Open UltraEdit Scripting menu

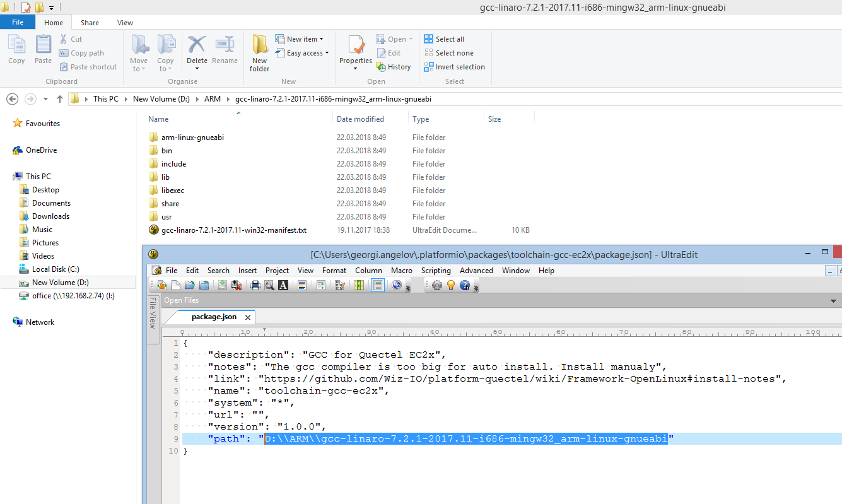436,271
